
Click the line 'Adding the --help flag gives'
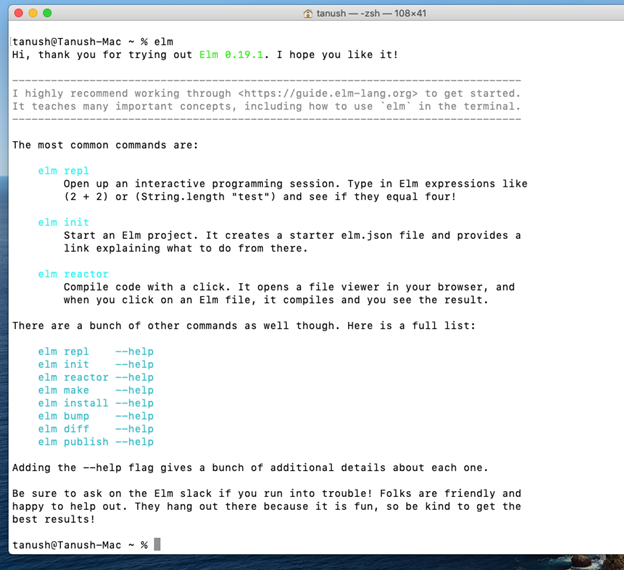coord(250,468)
